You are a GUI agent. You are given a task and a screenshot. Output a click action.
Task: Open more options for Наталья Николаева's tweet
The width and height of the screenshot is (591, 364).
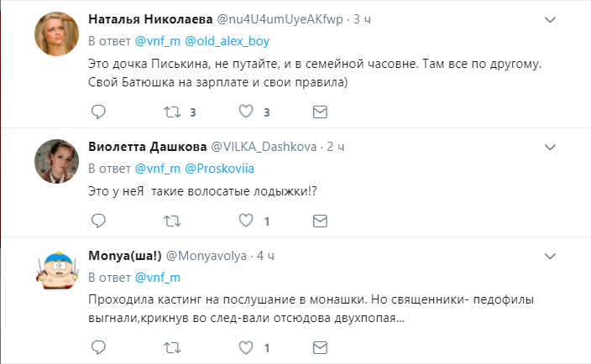[551, 18]
